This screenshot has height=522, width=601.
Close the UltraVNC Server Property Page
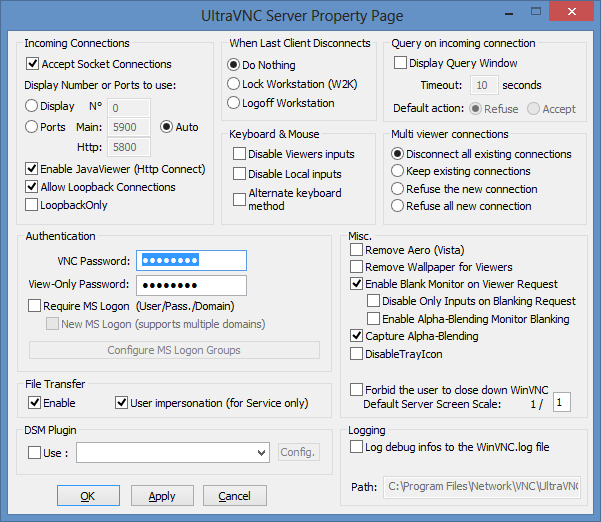(x=572, y=11)
